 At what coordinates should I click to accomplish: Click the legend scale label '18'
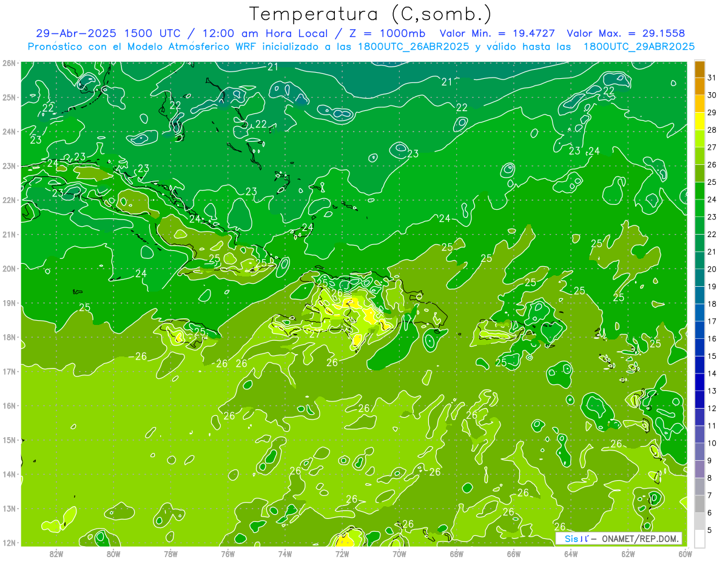[712, 304]
